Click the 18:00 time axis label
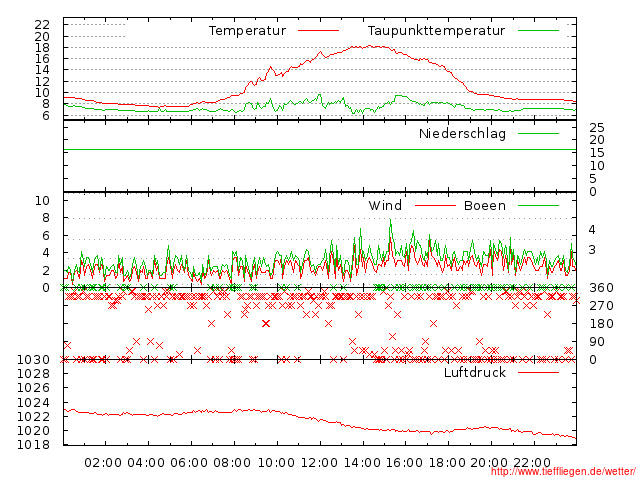Viewport: 640px width, 480px height. tap(447, 463)
